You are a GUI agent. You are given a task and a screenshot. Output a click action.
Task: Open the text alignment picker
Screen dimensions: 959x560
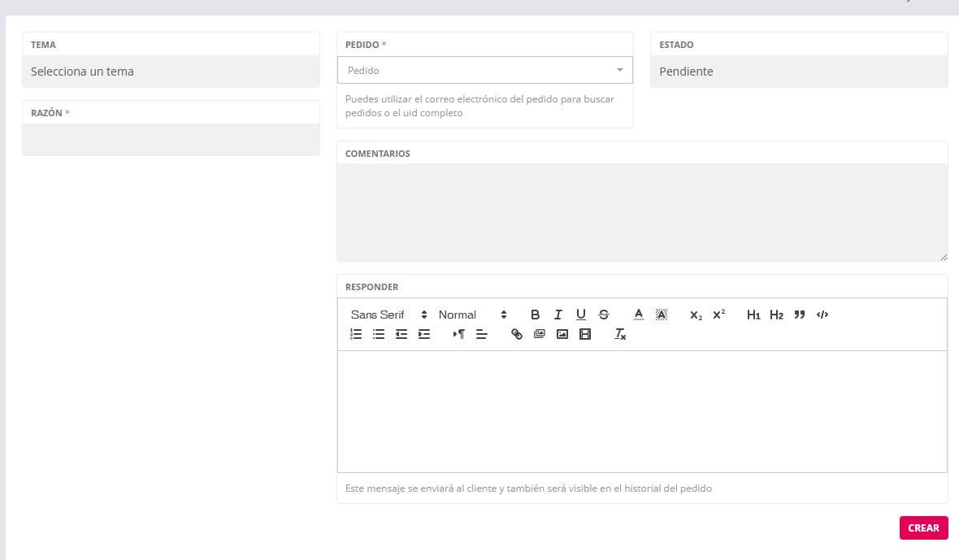[482, 334]
